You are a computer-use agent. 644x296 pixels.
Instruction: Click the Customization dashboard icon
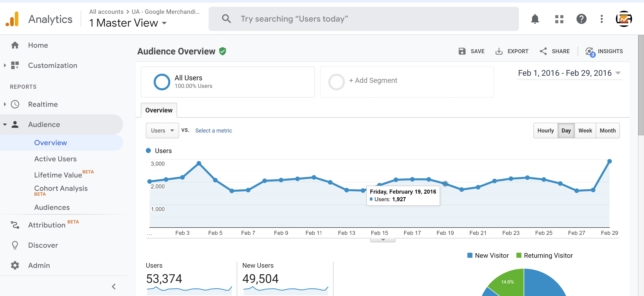click(15, 65)
